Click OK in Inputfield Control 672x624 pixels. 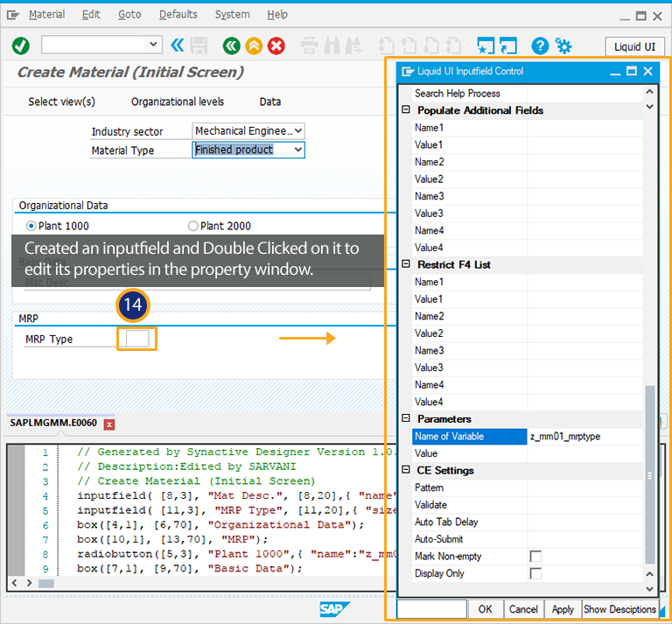(x=485, y=609)
